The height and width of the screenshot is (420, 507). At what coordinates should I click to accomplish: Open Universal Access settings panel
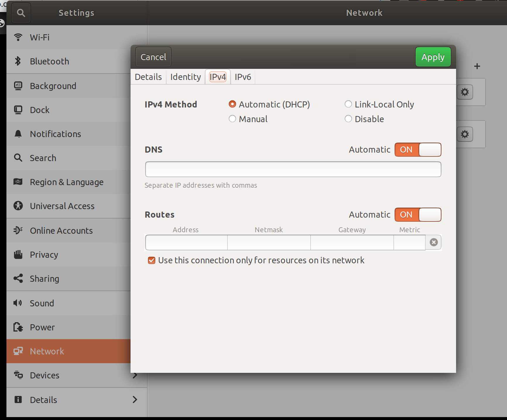(x=68, y=206)
